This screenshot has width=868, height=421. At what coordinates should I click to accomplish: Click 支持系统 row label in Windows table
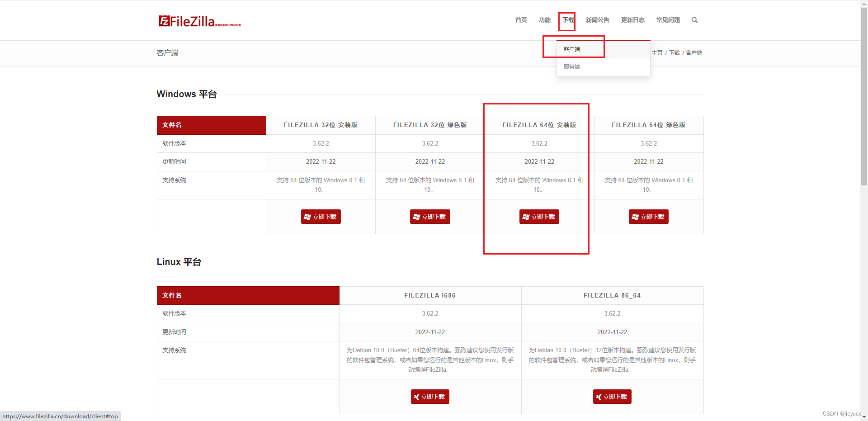click(x=174, y=180)
